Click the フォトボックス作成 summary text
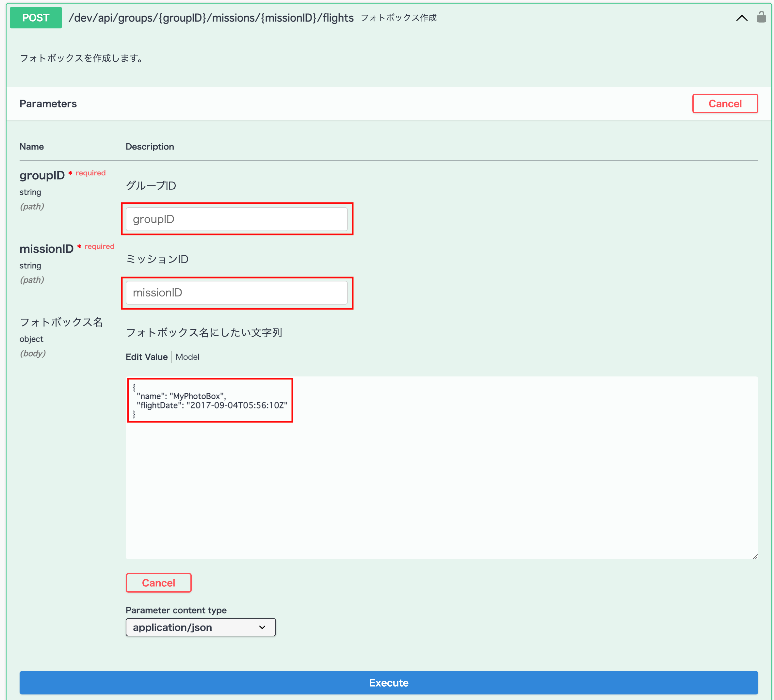This screenshot has width=774, height=700. [x=398, y=18]
